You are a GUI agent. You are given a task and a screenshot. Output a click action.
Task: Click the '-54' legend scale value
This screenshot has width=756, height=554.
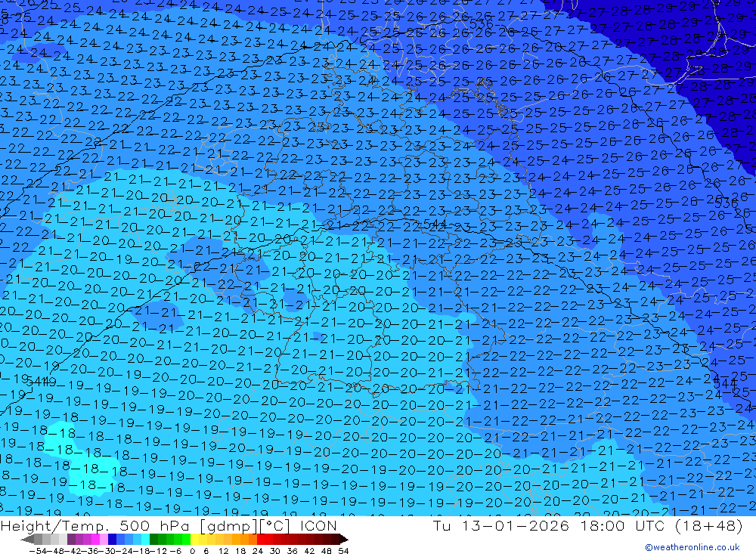click(38, 551)
